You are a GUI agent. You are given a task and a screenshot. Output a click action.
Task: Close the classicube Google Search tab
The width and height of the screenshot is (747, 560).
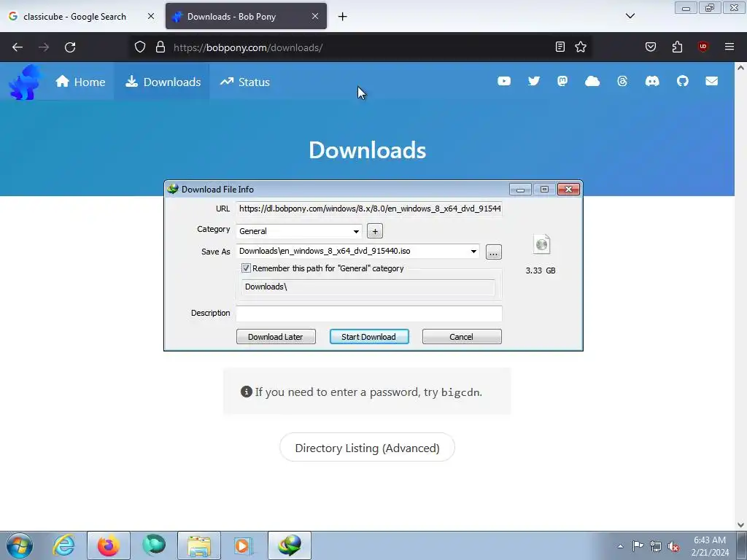(150, 16)
